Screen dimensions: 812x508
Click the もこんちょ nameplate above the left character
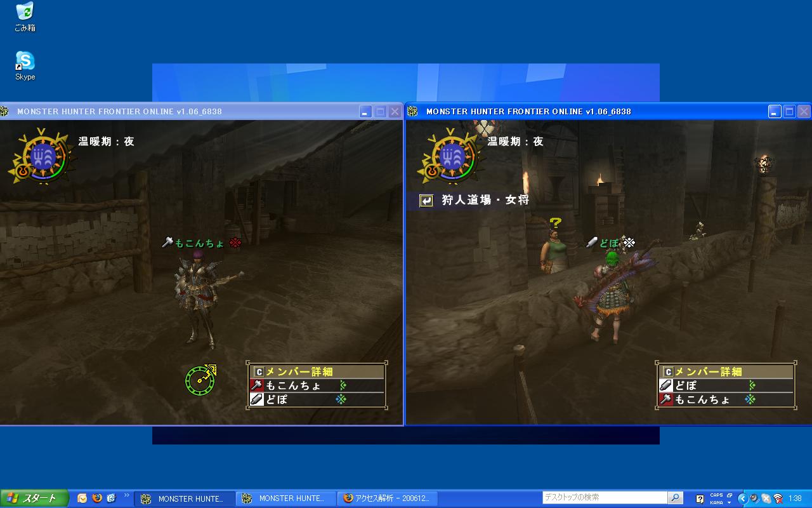coord(199,243)
